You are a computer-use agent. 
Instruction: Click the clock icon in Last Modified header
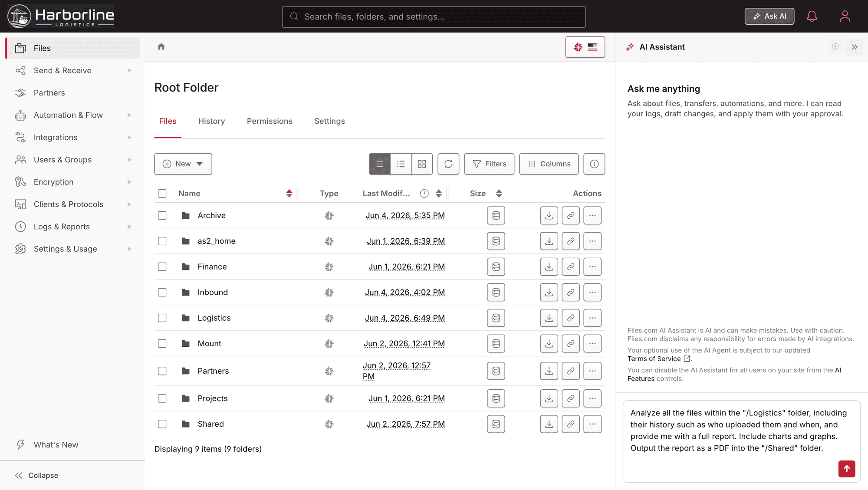tap(424, 194)
